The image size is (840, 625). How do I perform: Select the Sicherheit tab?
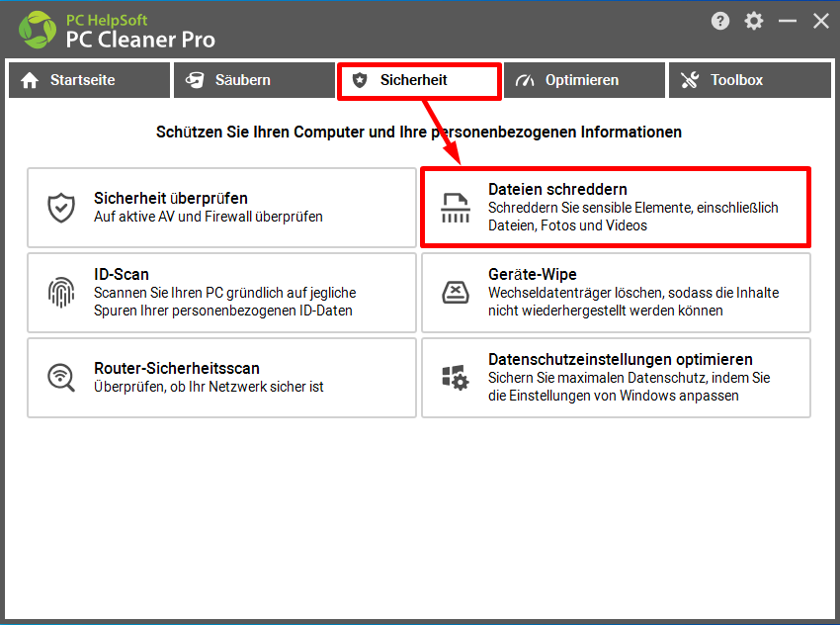click(419, 81)
